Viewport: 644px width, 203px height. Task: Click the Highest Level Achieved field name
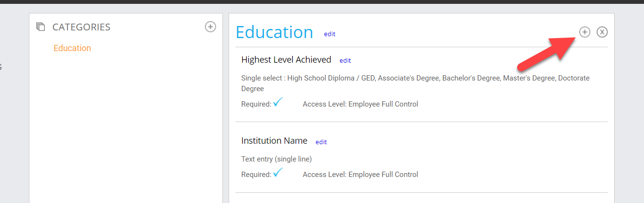286,60
